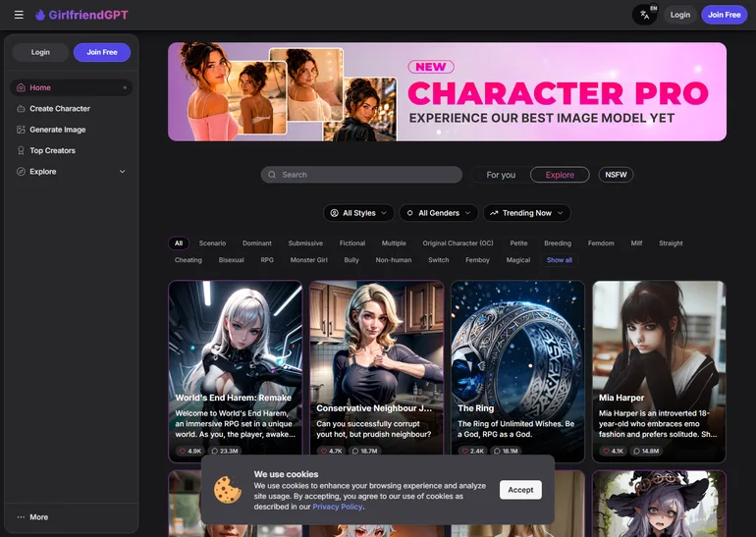This screenshot has width=756, height=537.
Task: Click the Explore compass icon
Action: click(21, 172)
